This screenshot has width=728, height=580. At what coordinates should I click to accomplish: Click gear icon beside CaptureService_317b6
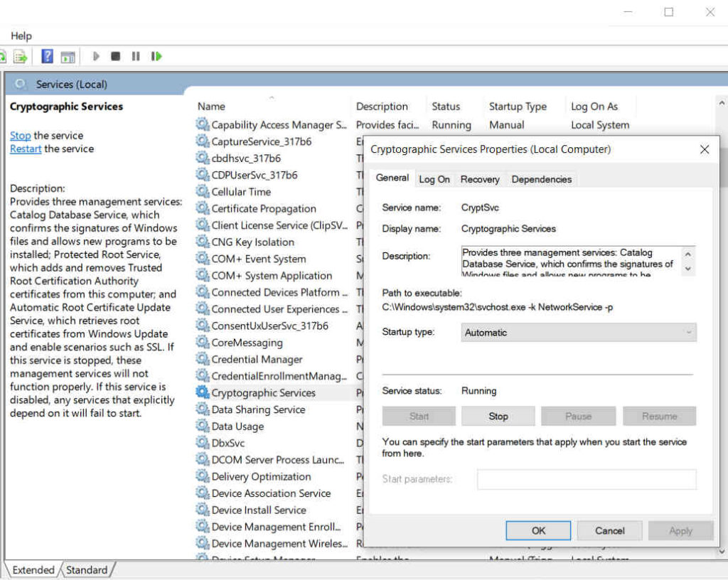coord(203,141)
